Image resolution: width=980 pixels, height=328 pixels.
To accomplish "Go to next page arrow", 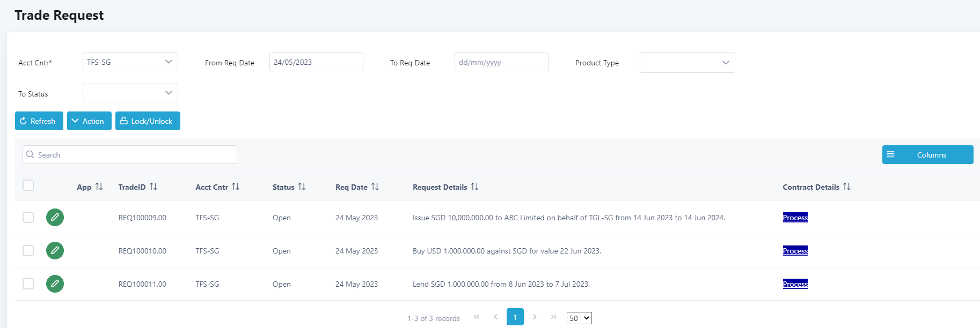I will tap(535, 317).
